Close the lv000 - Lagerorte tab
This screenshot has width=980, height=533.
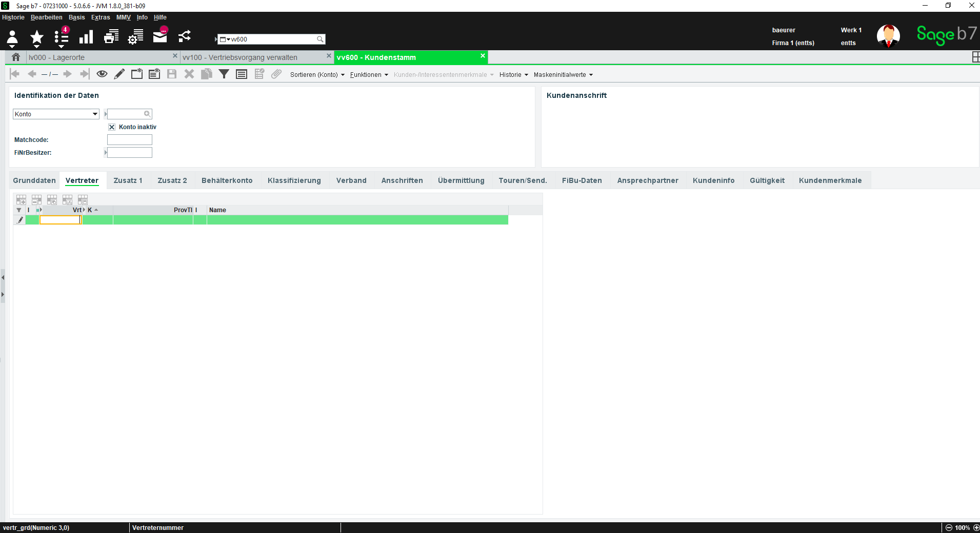pos(175,56)
